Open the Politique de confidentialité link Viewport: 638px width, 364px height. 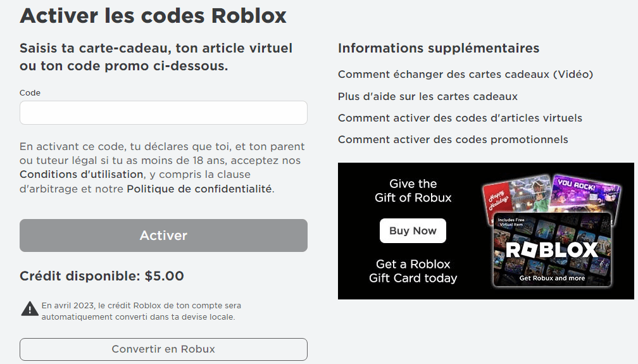pyautogui.click(x=199, y=189)
